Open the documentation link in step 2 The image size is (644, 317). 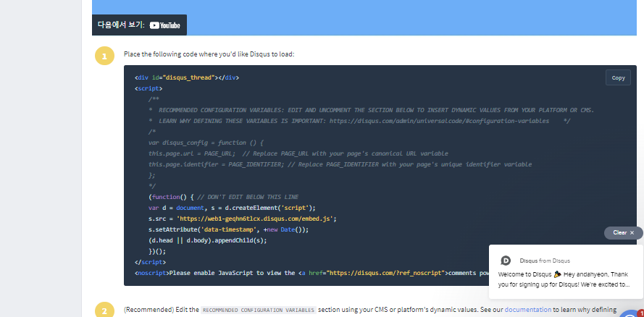coord(528,310)
